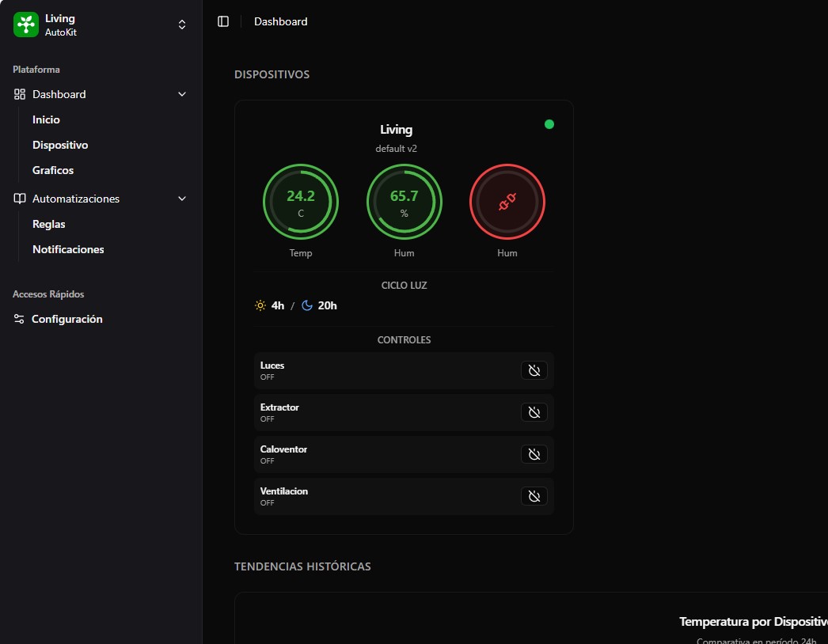Toggle the Caloventor power control

coord(534,454)
